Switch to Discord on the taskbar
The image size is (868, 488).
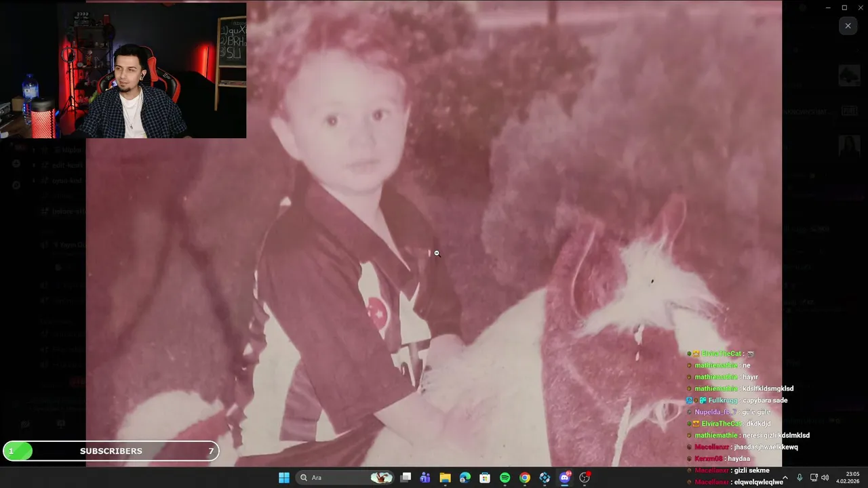coord(565,478)
